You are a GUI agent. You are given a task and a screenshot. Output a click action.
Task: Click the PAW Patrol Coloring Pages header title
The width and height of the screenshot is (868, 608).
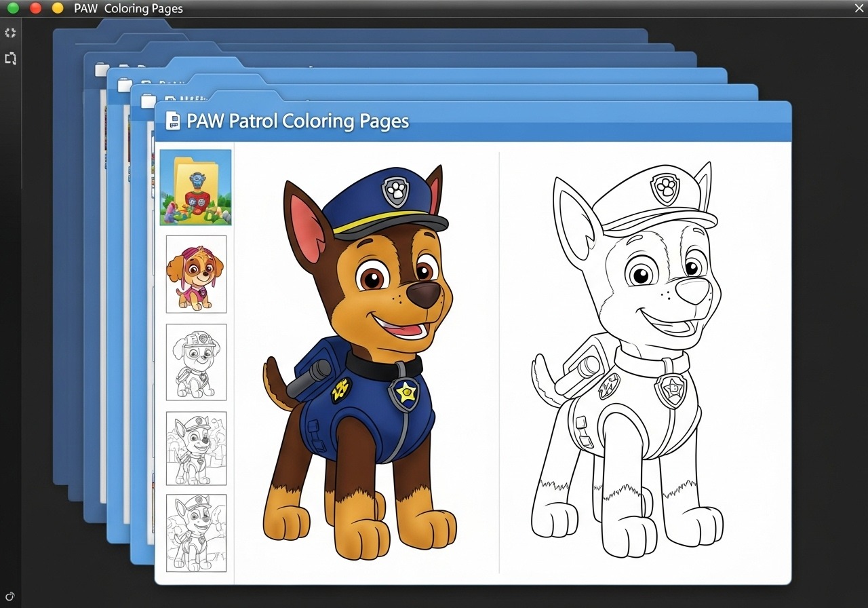[x=298, y=121]
